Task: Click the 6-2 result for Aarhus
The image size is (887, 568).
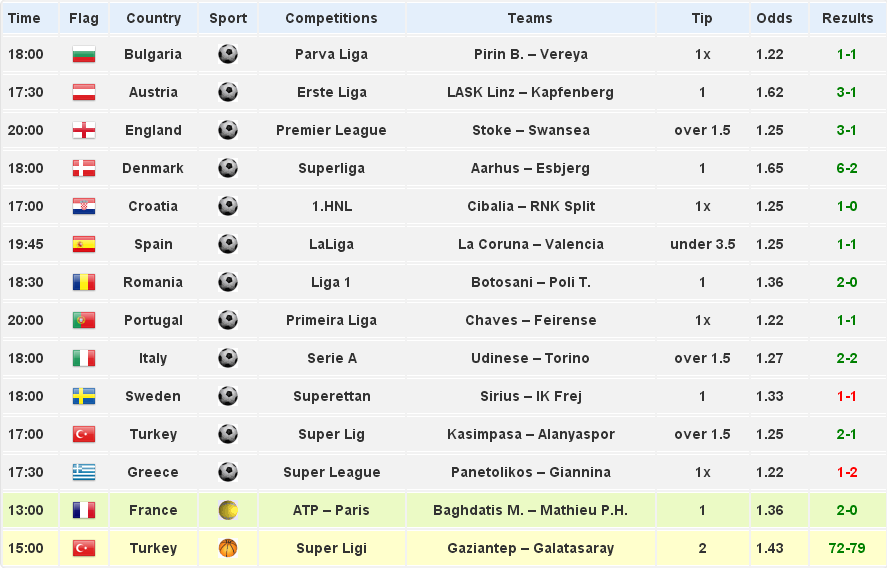Action: pyautogui.click(x=847, y=169)
